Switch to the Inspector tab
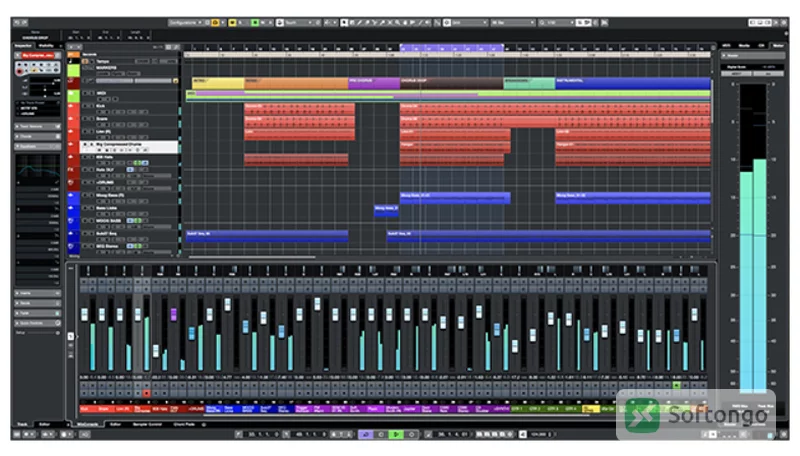 [x=23, y=46]
